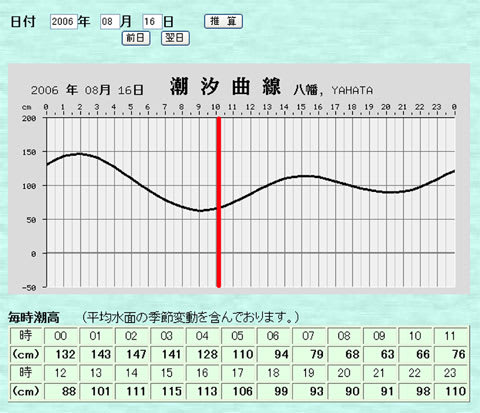Click the 200 label on chart y-axis

[x=30, y=118]
